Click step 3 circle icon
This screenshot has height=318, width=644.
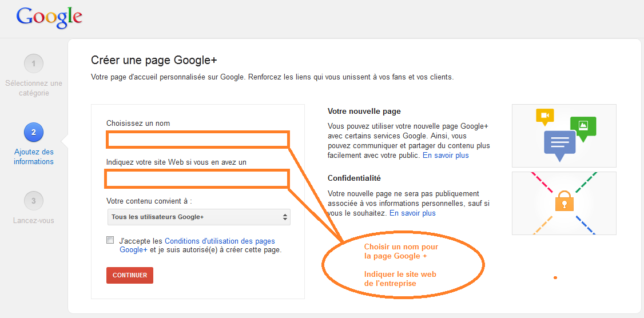34,201
